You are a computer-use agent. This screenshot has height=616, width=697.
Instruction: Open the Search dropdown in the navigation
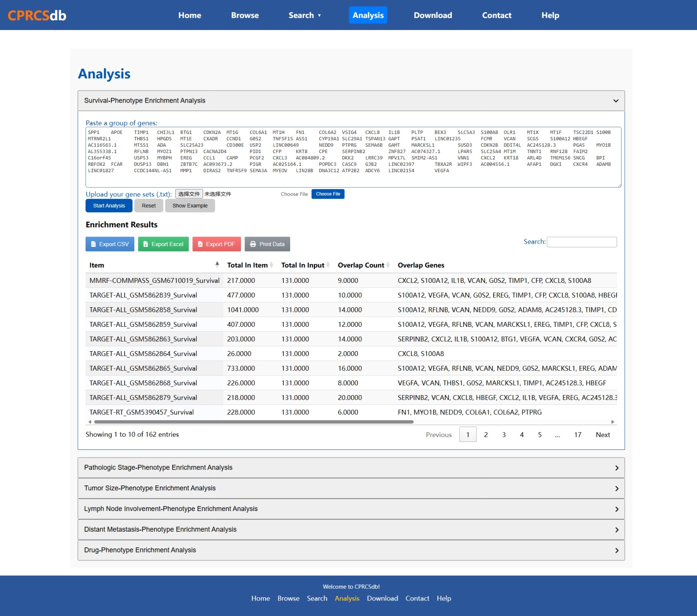305,15
